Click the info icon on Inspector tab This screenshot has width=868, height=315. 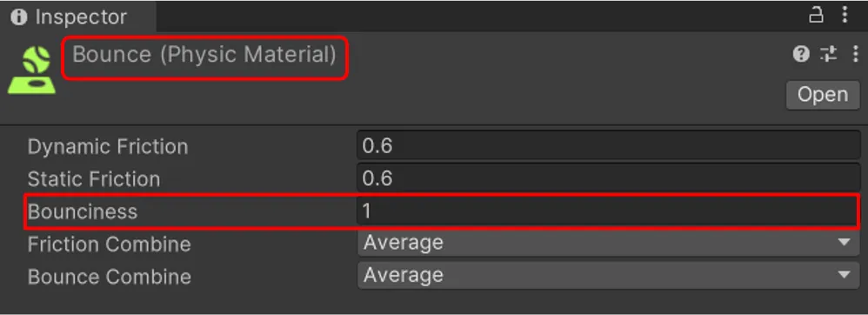(x=19, y=17)
